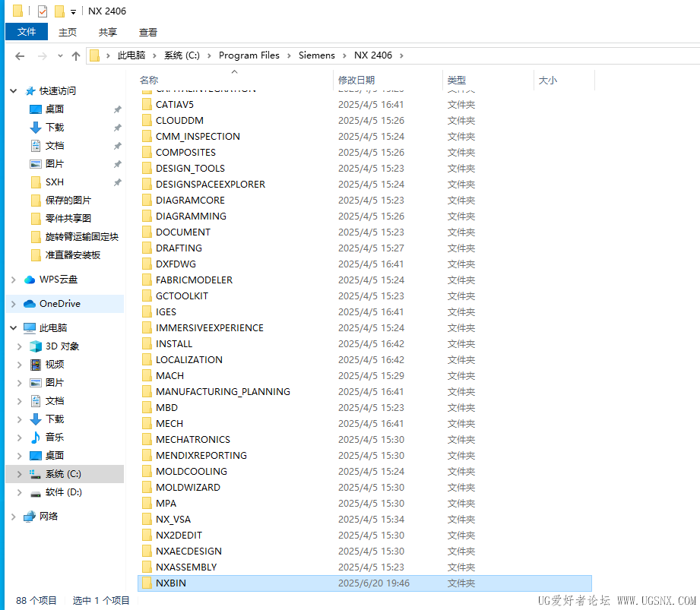This screenshot has height=610, width=700.
Task: Select the 视频 film icon under 此电脑
Action: [x=36, y=365]
